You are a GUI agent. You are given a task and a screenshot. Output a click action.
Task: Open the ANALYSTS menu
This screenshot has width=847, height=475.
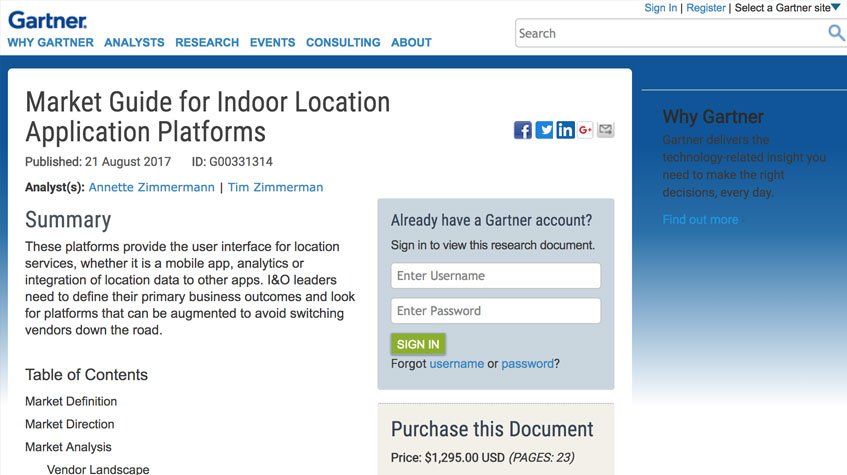(x=134, y=42)
